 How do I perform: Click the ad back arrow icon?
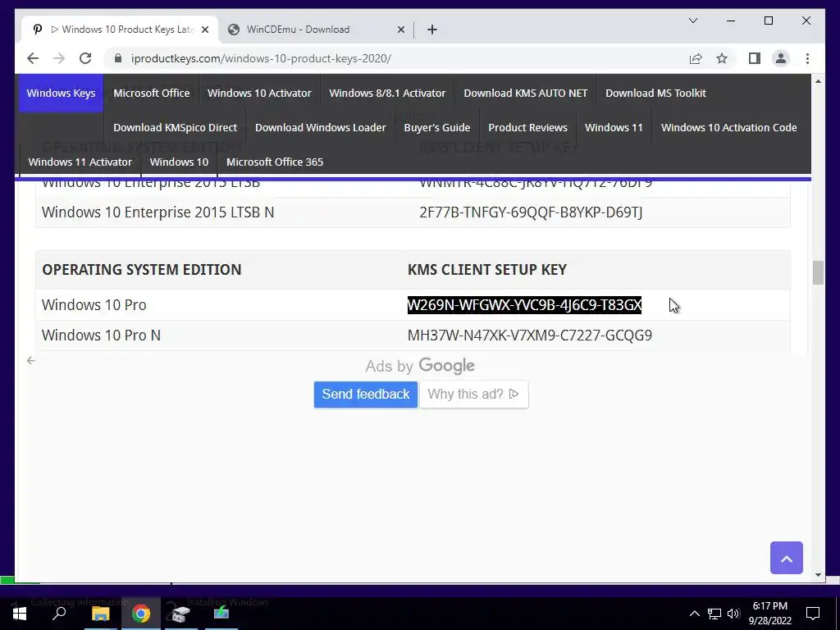(x=31, y=361)
